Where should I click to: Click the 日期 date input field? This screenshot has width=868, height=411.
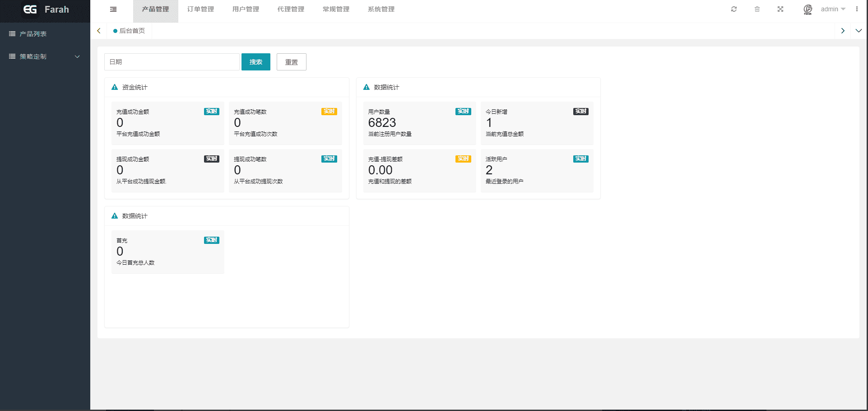(x=172, y=62)
